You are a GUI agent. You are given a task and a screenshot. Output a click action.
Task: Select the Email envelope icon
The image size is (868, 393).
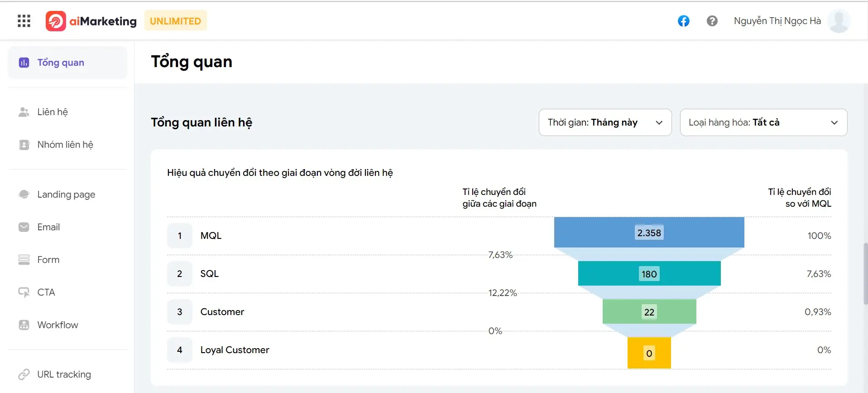pos(24,227)
